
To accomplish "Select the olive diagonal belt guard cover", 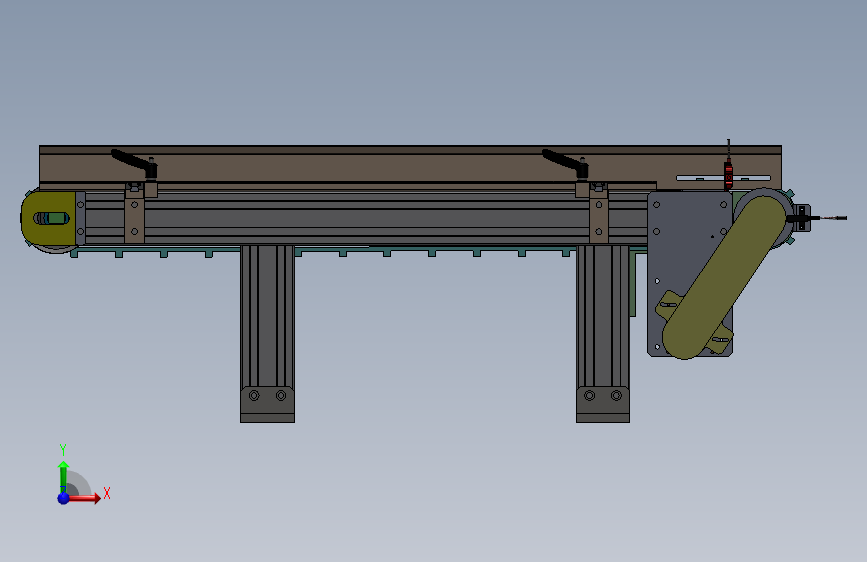I will tap(725, 278).
